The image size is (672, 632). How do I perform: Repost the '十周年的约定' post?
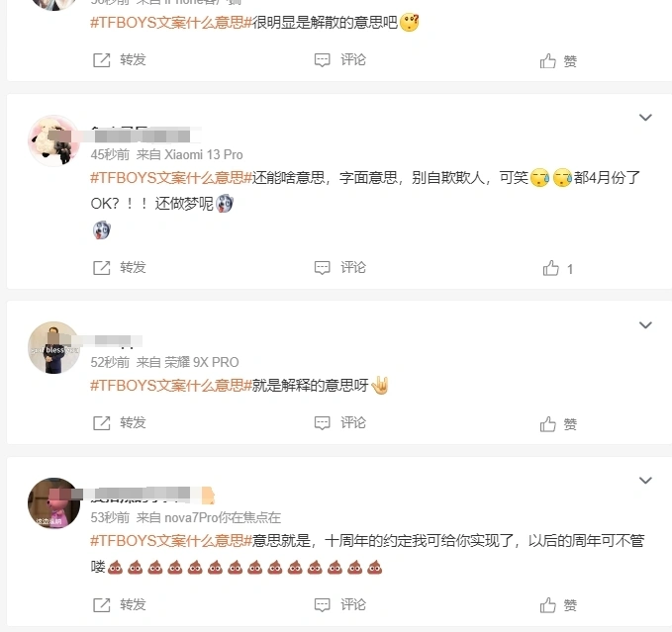(120, 605)
